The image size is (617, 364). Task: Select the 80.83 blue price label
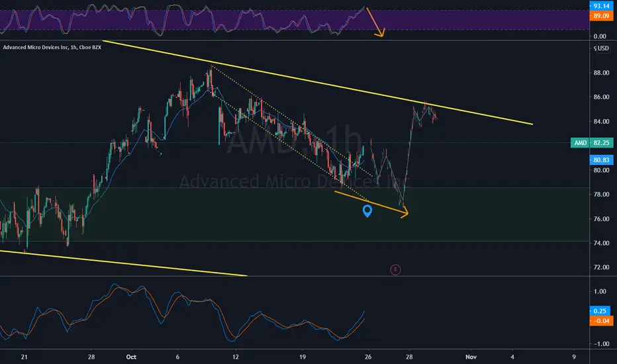tap(601, 159)
